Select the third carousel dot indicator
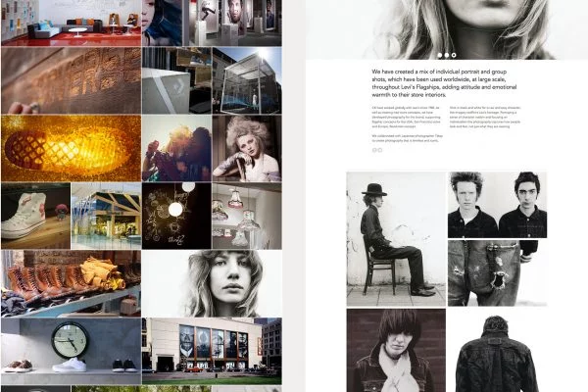This screenshot has width=588, height=392. point(454,55)
